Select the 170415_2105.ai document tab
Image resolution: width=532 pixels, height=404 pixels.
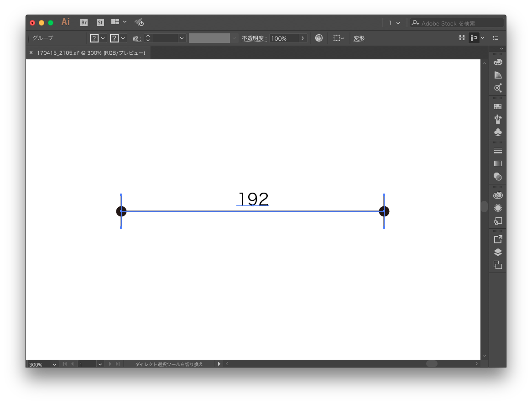point(91,52)
